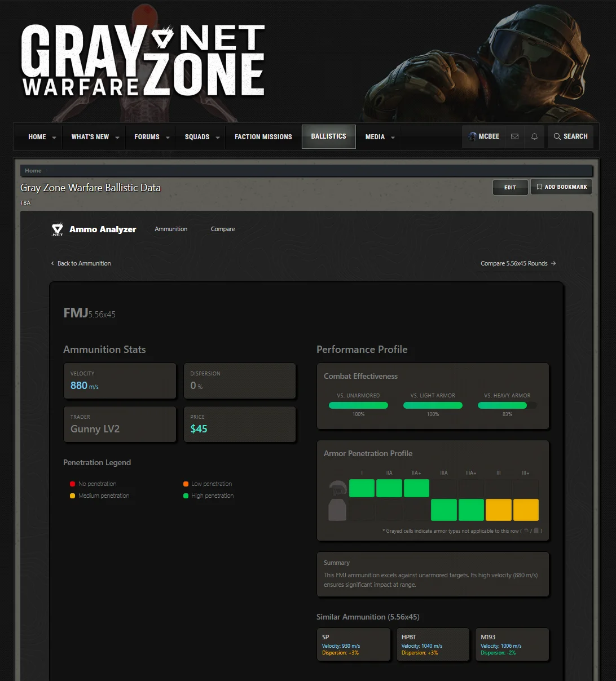Click the green helmet class IIA cell
The image size is (616, 681).
389,488
